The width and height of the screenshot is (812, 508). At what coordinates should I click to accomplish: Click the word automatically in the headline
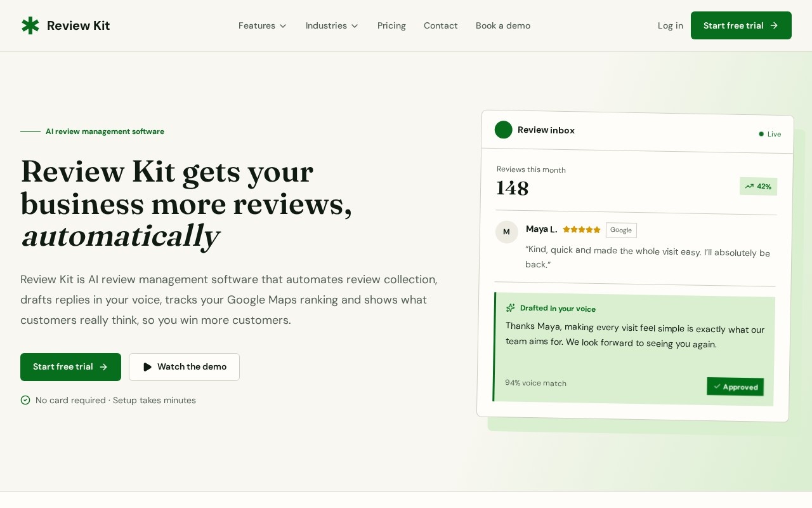(120, 236)
